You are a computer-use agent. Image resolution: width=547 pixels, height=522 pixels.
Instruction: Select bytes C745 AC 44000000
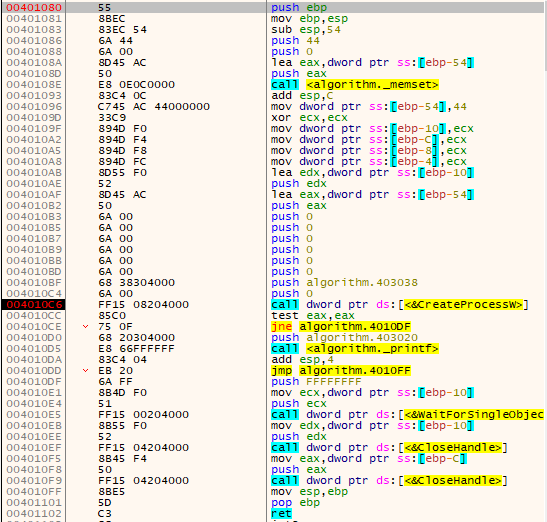[154, 106]
